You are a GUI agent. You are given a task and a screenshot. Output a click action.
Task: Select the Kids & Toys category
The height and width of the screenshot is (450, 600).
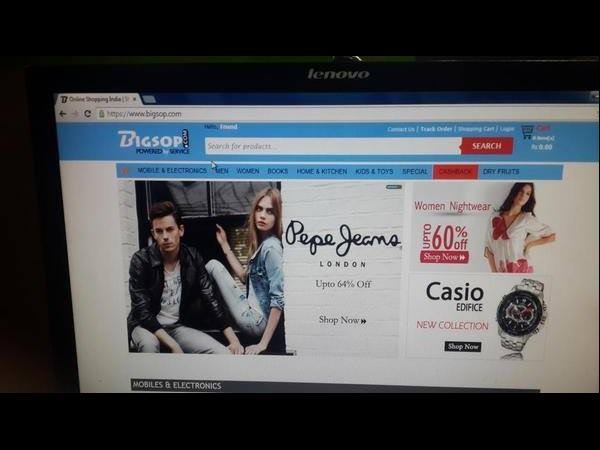(x=374, y=171)
